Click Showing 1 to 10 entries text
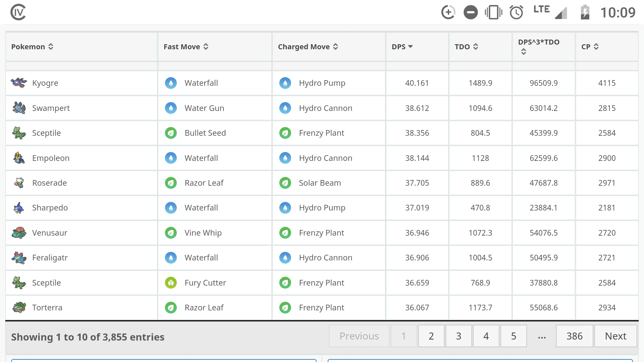The image size is (644, 362). [88, 337]
